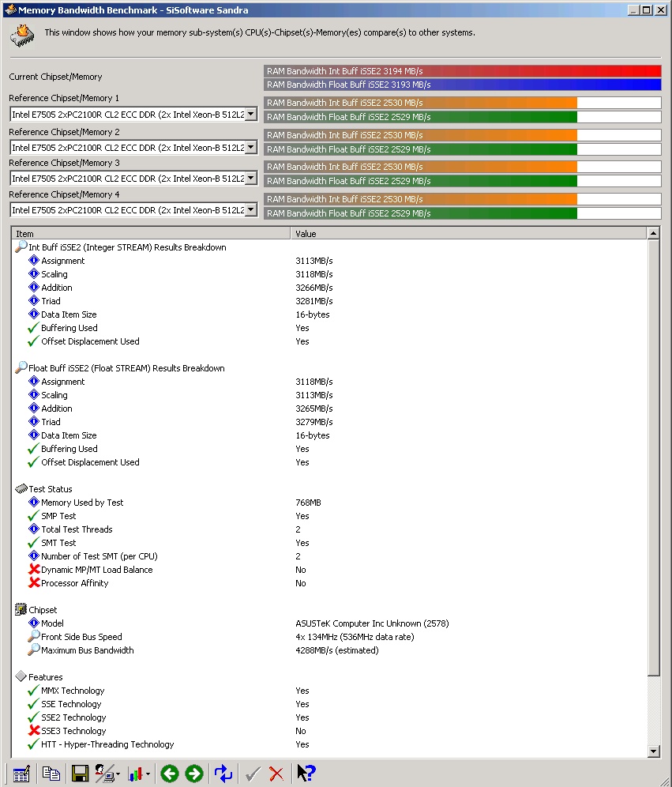The image size is (672, 787).
Task: Open Reference Chipset/Memory 2 dropdown
Action: coord(251,148)
